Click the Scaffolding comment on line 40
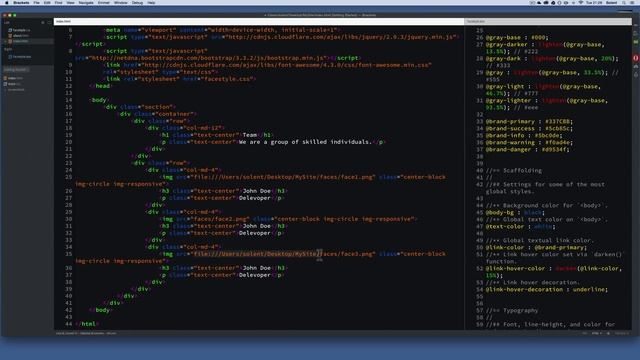This screenshot has width=640, height=360. (514, 171)
